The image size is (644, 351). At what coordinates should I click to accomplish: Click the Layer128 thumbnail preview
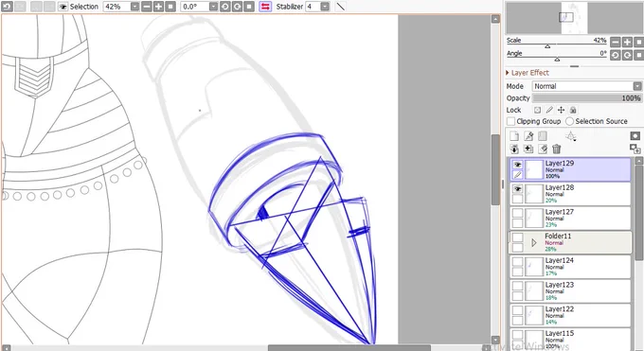pyautogui.click(x=534, y=194)
